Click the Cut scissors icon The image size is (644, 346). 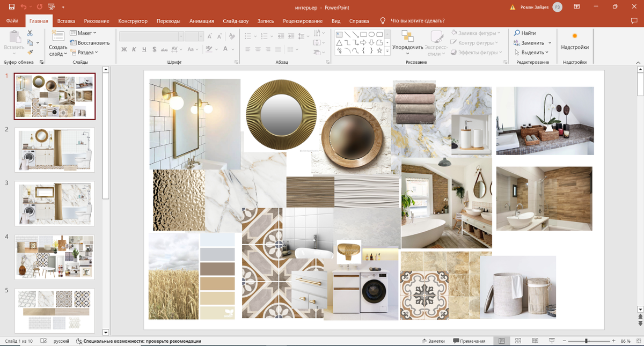30,34
